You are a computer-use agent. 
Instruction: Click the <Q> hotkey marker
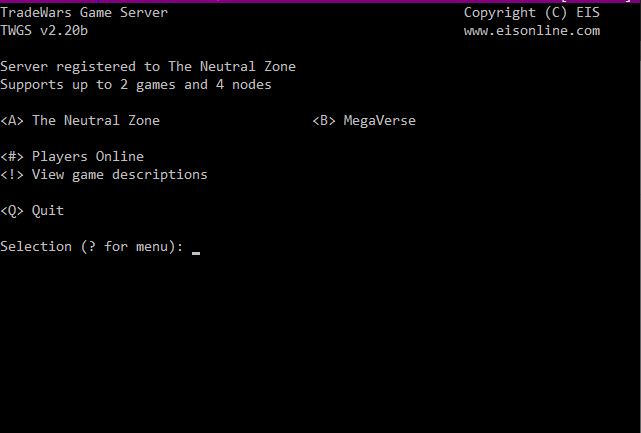[x=12, y=211]
